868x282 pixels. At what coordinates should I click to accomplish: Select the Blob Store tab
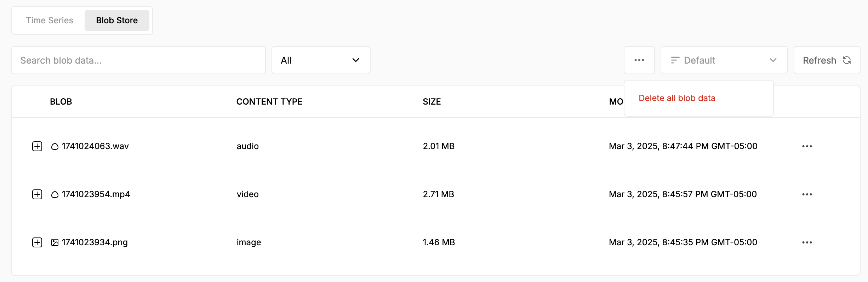[x=117, y=20]
